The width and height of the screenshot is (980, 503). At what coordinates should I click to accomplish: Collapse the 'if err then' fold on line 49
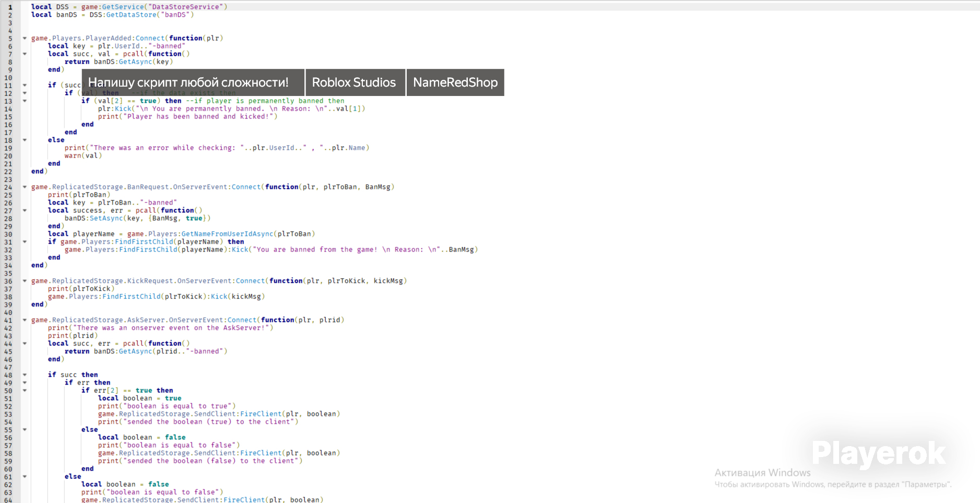(25, 382)
